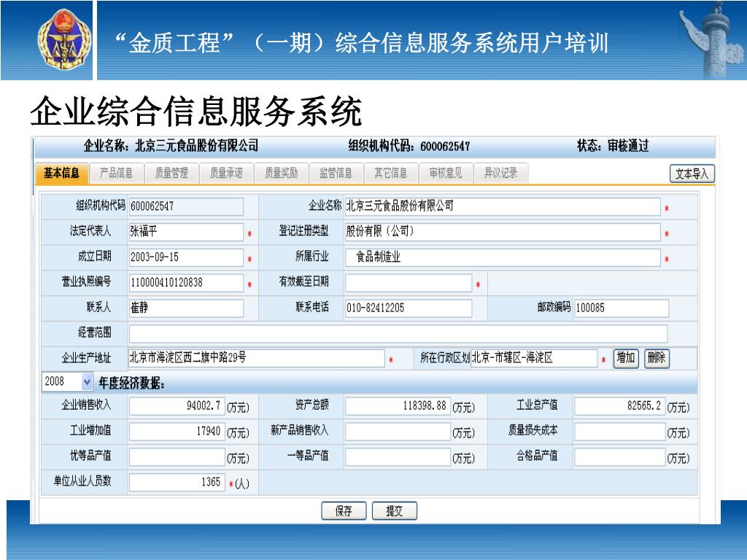Image resolution: width=747 pixels, height=560 pixels.
Task: Click the empty 优等品产值 field
Action: coord(177,457)
